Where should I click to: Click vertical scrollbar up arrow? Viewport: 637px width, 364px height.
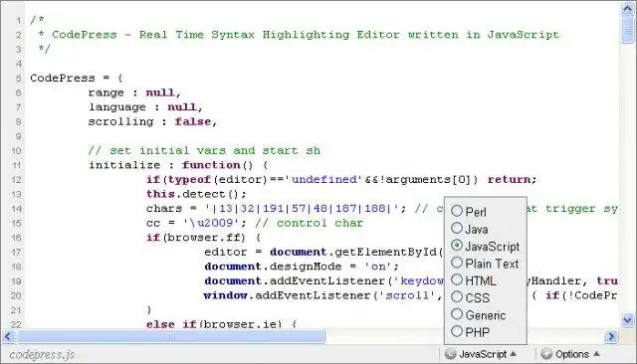click(x=628, y=9)
